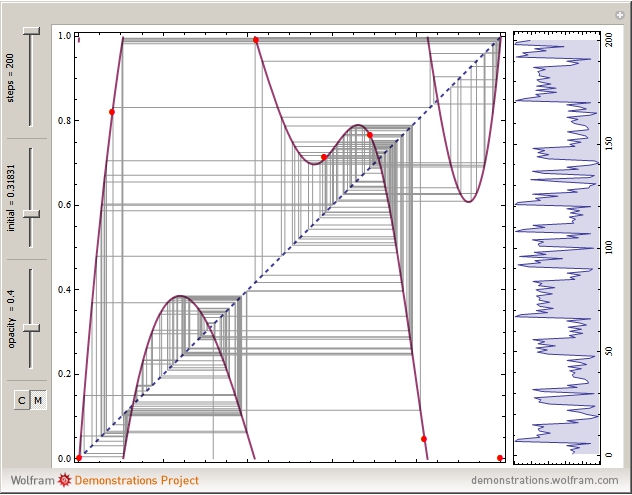The width and height of the screenshot is (632, 495).
Task: Click the y-axis label 1.0
Action: [x=65, y=36]
